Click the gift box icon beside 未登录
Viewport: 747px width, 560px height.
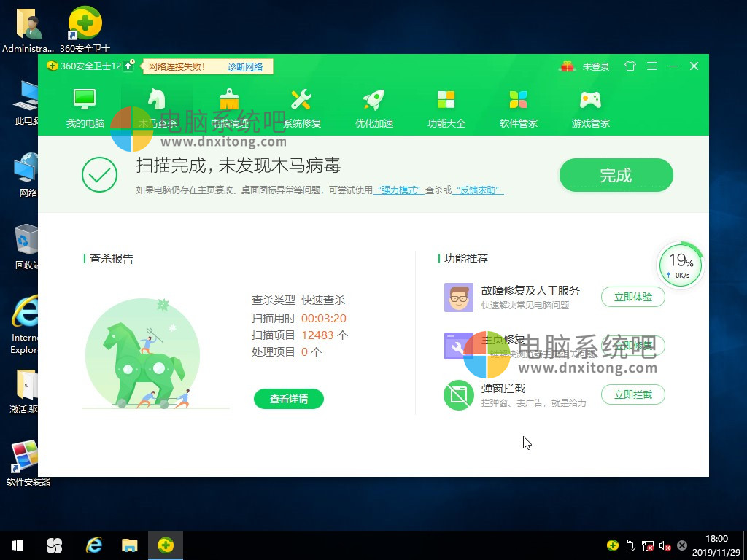pyautogui.click(x=567, y=66)
